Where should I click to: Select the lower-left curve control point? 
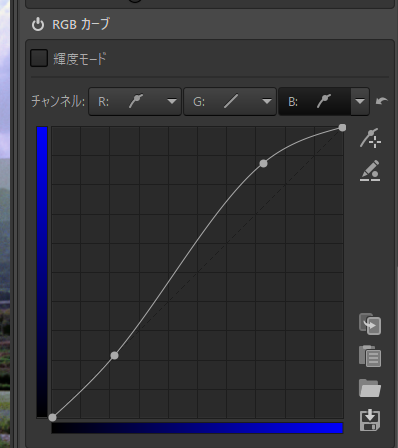[x=114, y=356]
